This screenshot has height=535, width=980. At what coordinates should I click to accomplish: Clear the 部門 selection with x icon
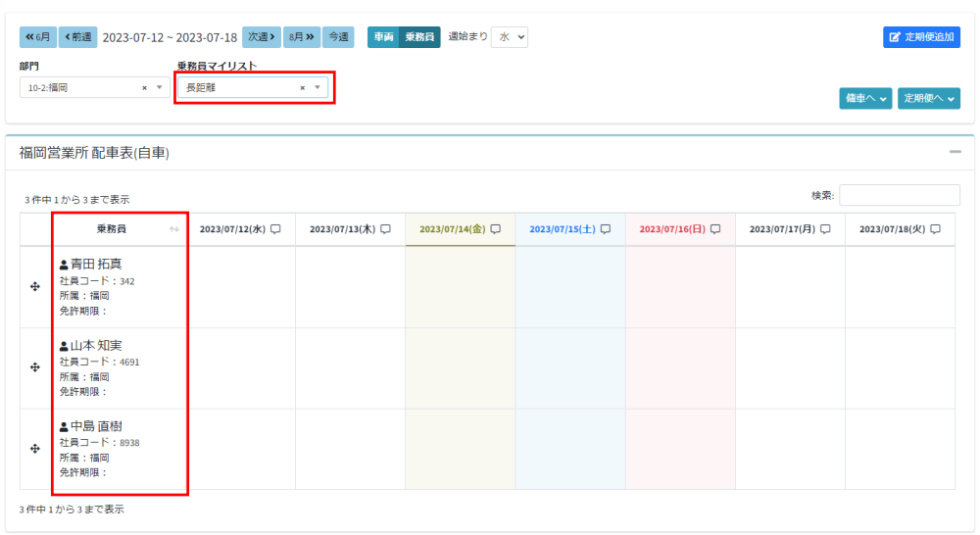coord(144,88)
